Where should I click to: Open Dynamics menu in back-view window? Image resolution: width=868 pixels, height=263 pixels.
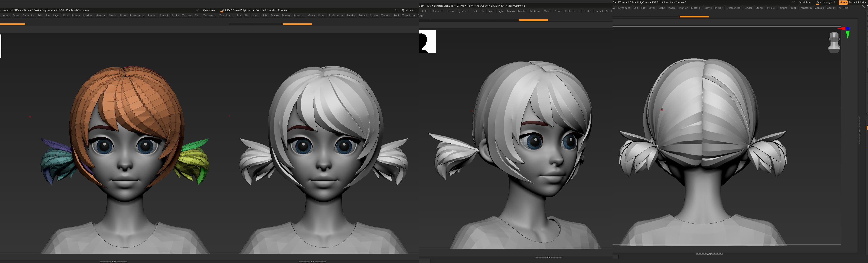point(624,8)
